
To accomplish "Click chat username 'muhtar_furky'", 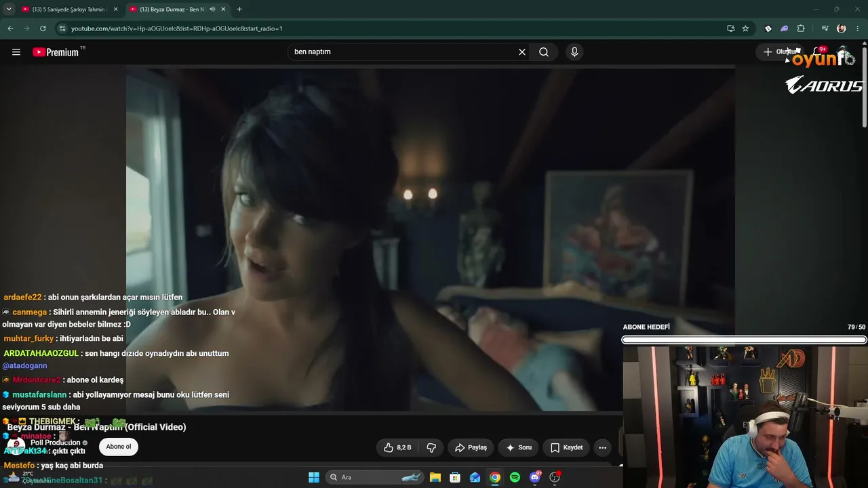I will tap(28, 339).
